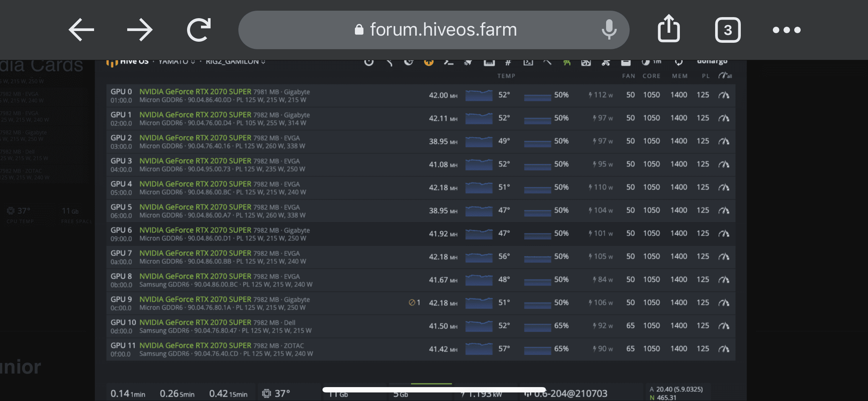This screenshot has width=868, height=401.
Task: Go back to the previous page
Action: (x=81, y=30)
